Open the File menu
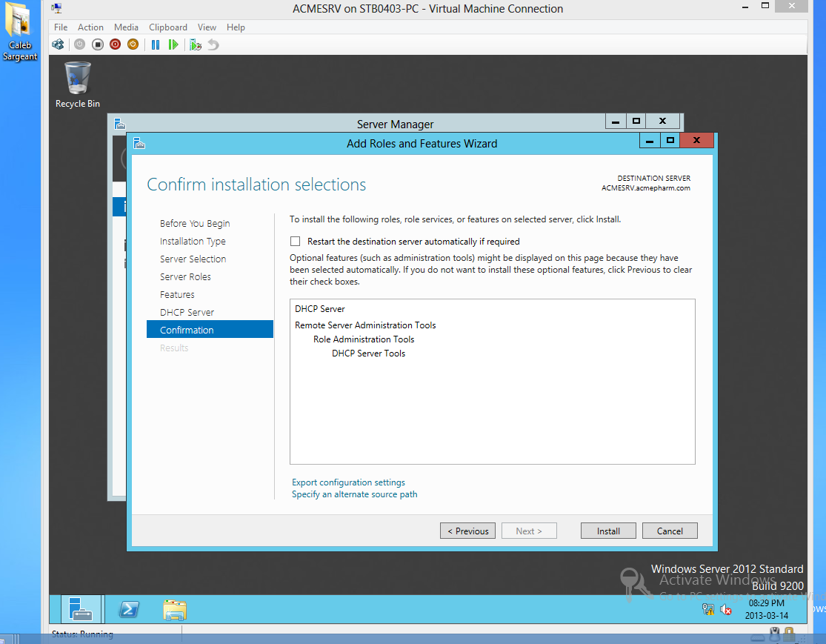The image size is (826, 644). pos(61,27)
